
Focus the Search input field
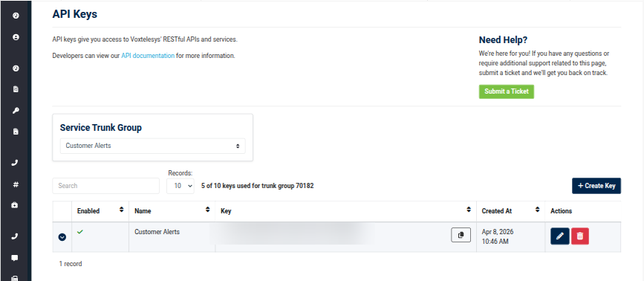106,186
